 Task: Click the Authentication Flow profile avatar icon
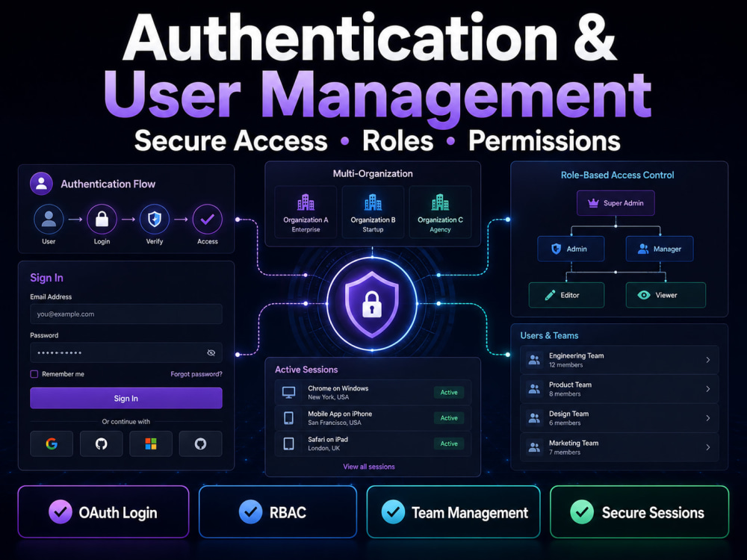point(41,184)
